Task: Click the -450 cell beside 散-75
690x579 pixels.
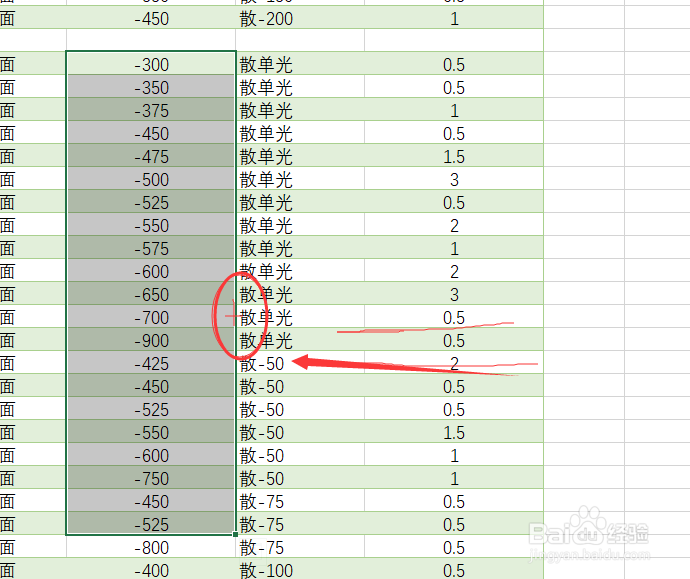Action: click(x=151, y=501)
